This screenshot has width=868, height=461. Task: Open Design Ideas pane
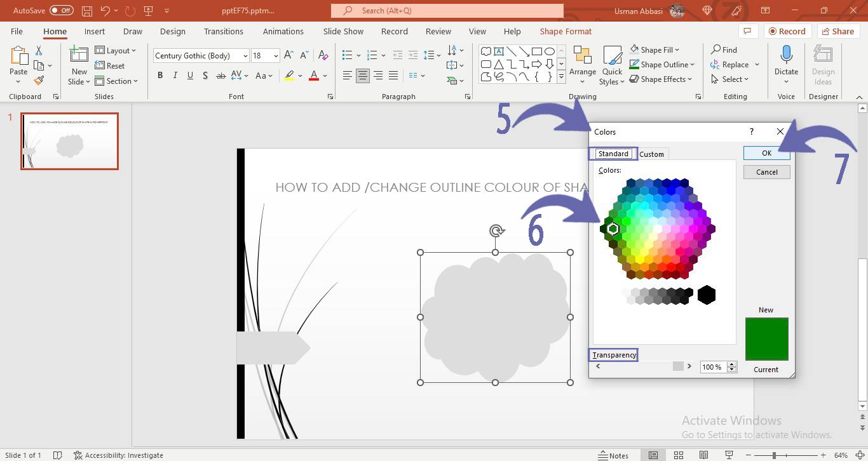(823, 65)
